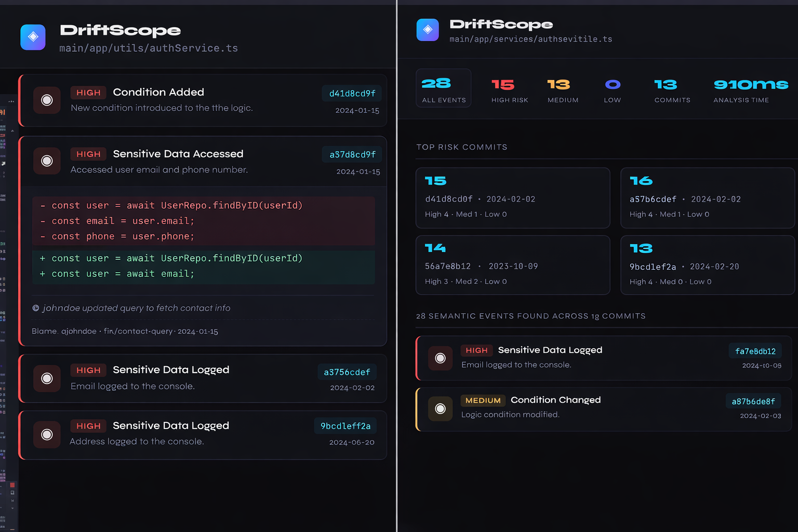
Task: Click DriftScope logo in right panel header
Action: coord(428,30)
